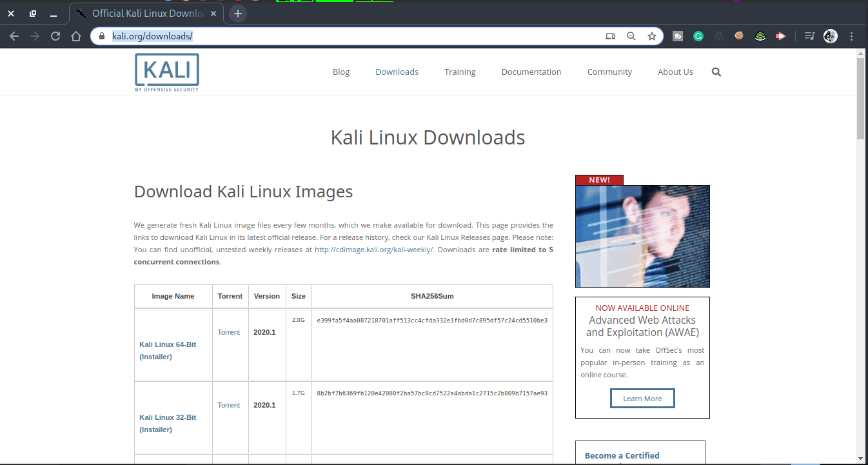This screenshot has height=465, width=868.
Task: Open the red video recorder extension
Action: click(781, 36)
